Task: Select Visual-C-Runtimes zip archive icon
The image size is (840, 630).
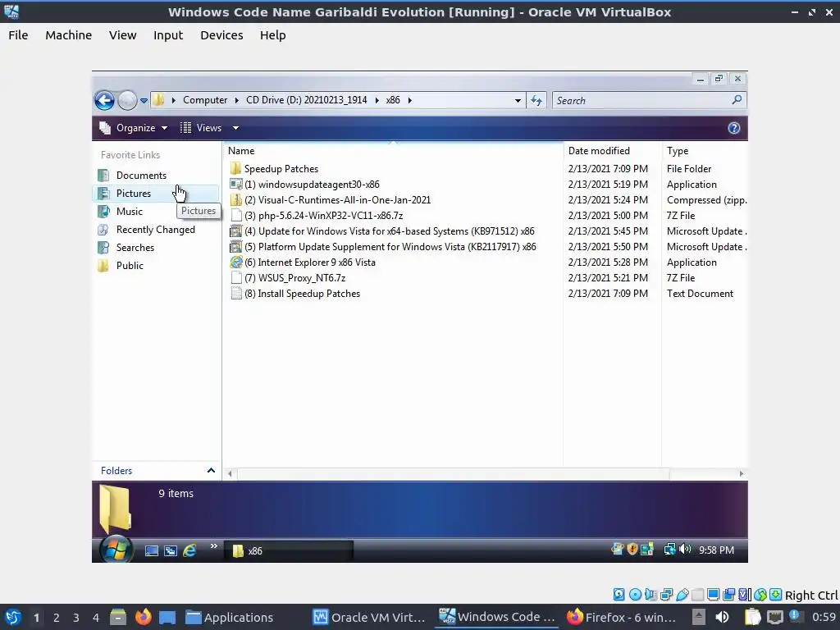Action: point(235,200)
